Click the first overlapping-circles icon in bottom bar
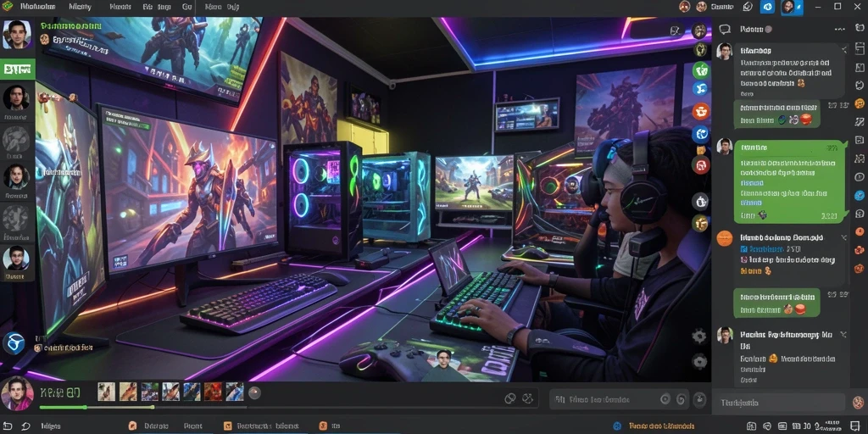 pyautogui.click(x=509, y=398)
